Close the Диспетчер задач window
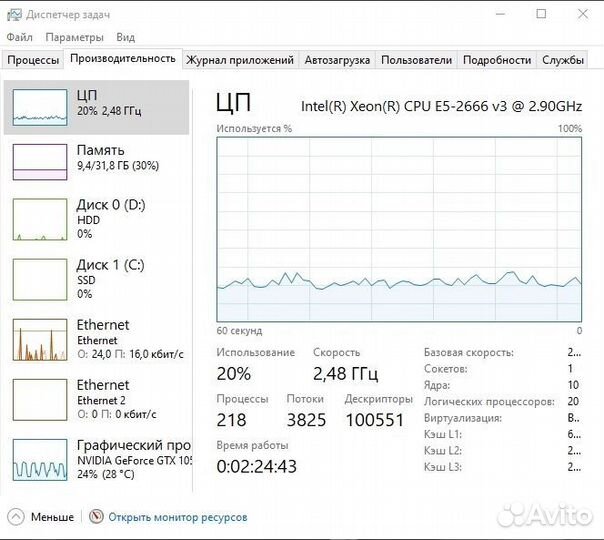 pyautogui.click(x=583, y=14)
